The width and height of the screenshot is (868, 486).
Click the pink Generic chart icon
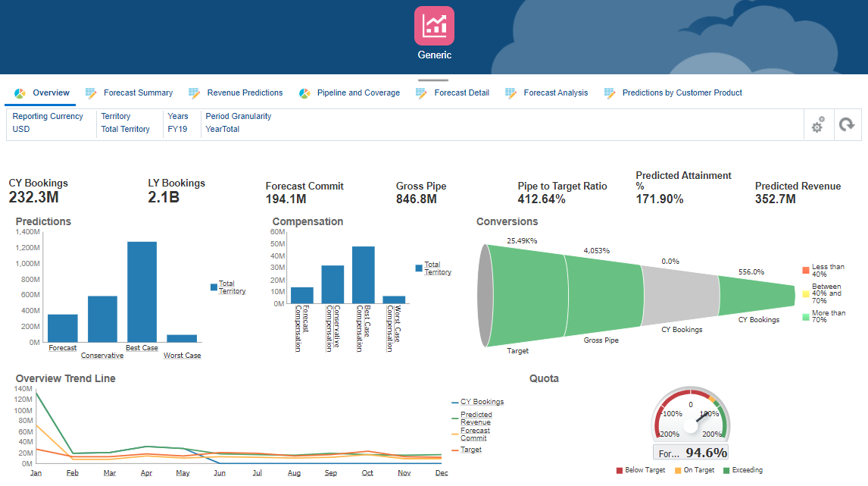(x=434, y=26)
